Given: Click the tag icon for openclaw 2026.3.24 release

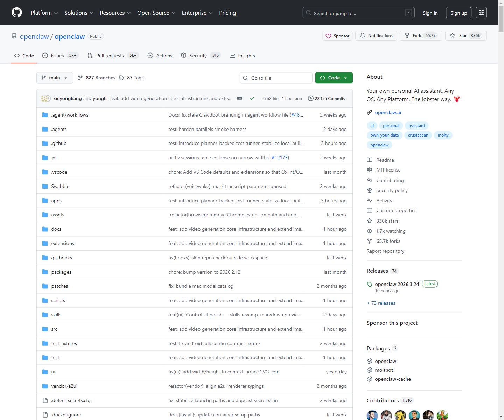Looking at the screenshot, I should click(x=369, y=284).
